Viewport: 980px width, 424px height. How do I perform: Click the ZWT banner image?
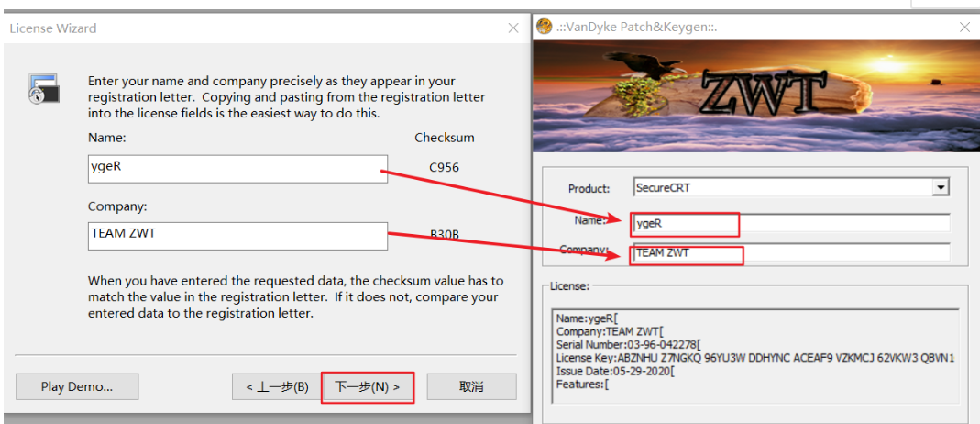click(x=756, y=96)
